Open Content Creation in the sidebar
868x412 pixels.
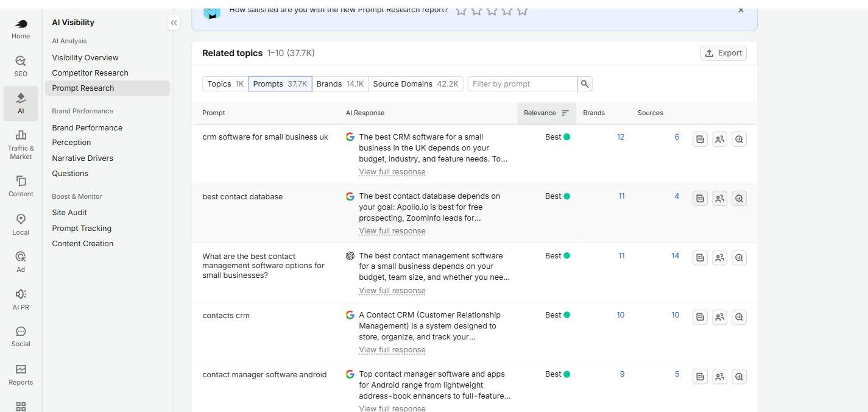click(x=82, y=244)
